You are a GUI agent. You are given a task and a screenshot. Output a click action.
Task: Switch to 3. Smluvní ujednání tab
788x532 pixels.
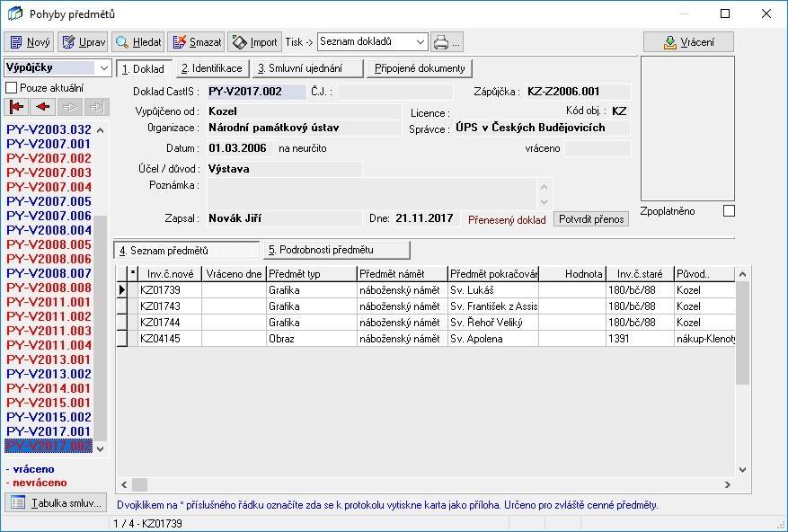307,68
